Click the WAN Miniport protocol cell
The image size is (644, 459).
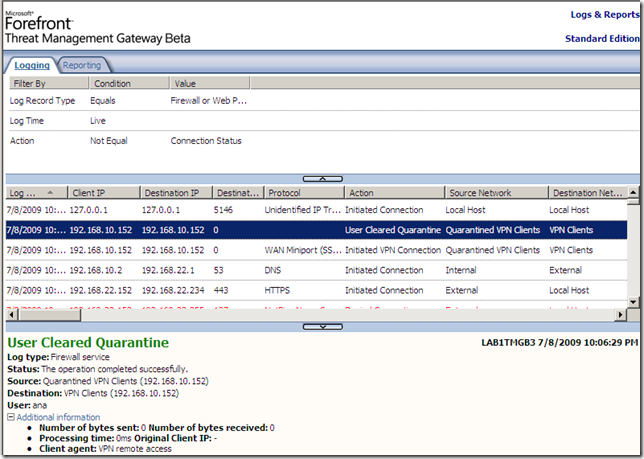pyautogui.click(x=303, y=250)
